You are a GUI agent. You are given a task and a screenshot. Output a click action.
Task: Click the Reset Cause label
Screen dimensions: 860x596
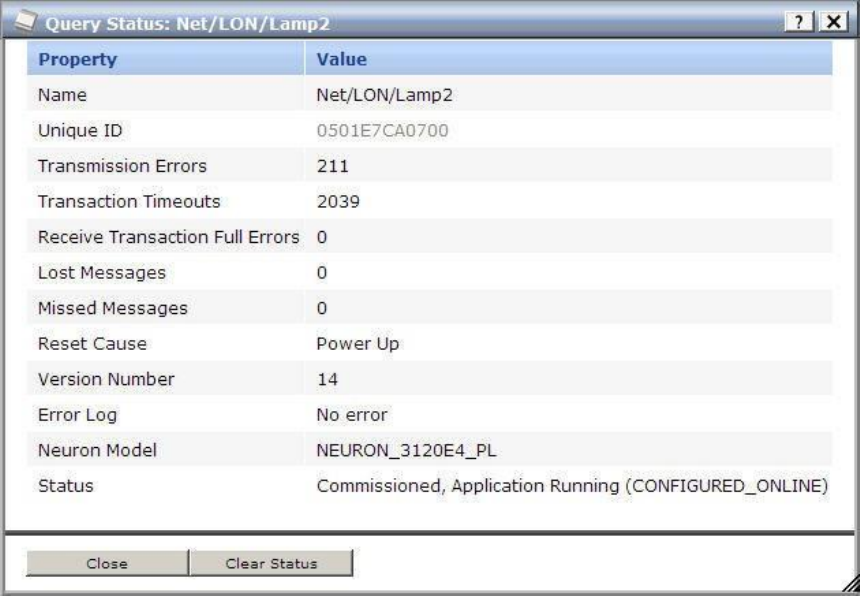pos(92,344)
